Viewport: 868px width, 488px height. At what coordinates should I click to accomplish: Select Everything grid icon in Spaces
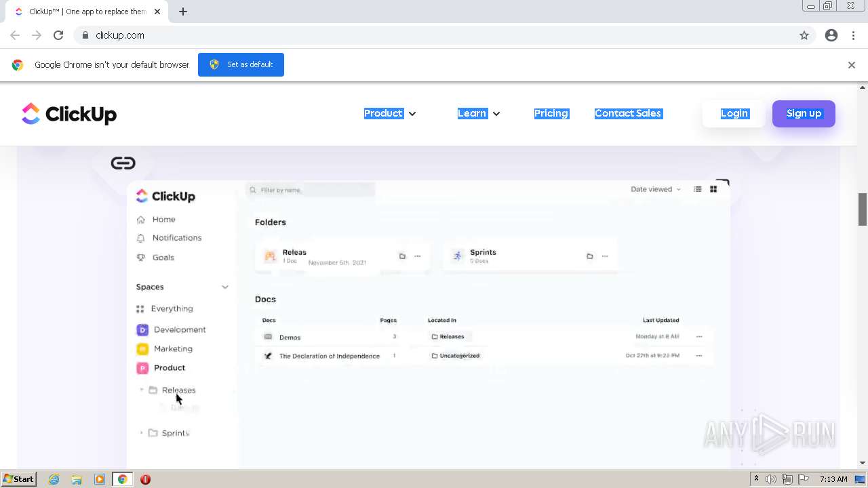[x=140, y=308]
